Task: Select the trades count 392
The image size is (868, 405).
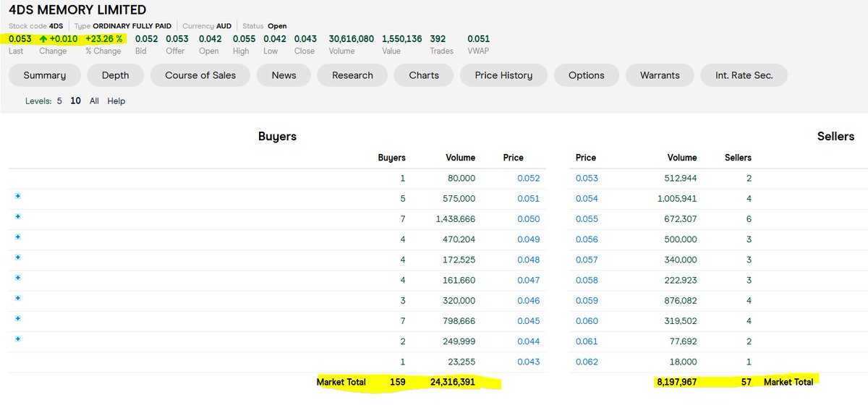Action: tap(438, 39)
